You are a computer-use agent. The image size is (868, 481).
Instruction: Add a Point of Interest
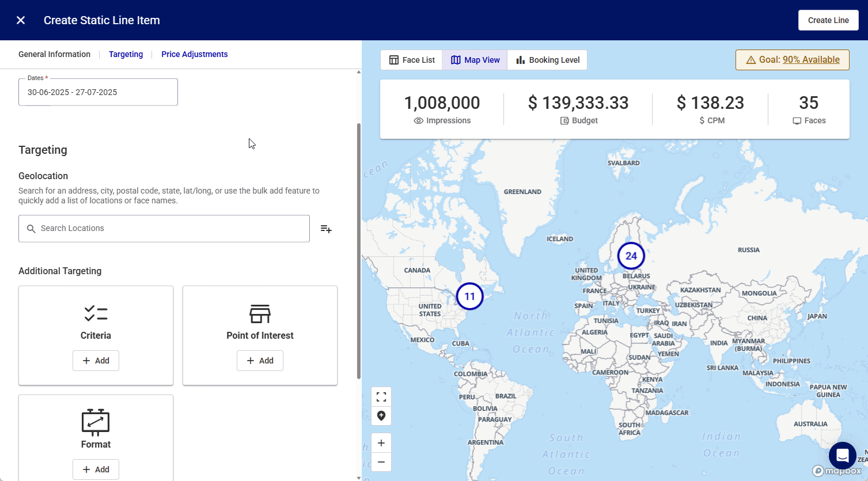[260, 361]
